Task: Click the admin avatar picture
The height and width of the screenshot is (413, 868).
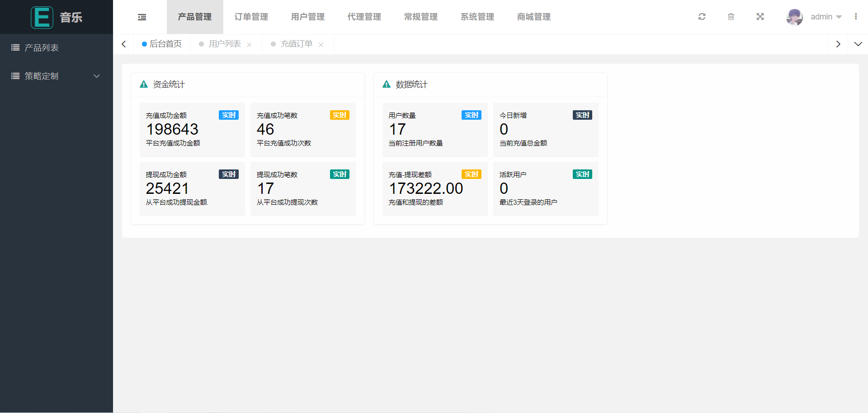Action: [794, 17]
